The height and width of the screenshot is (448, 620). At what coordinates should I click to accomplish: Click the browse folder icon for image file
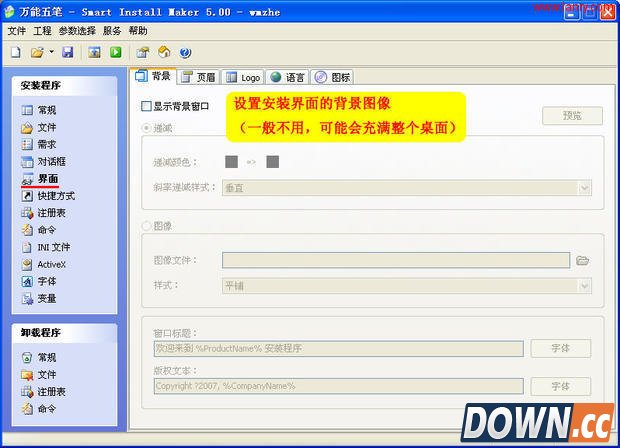(x=582, y=260)
